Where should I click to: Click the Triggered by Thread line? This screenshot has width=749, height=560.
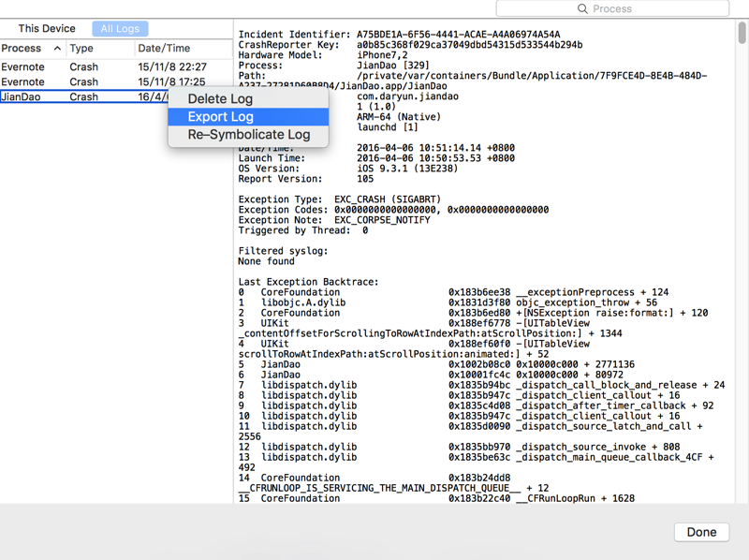[302, 230]
